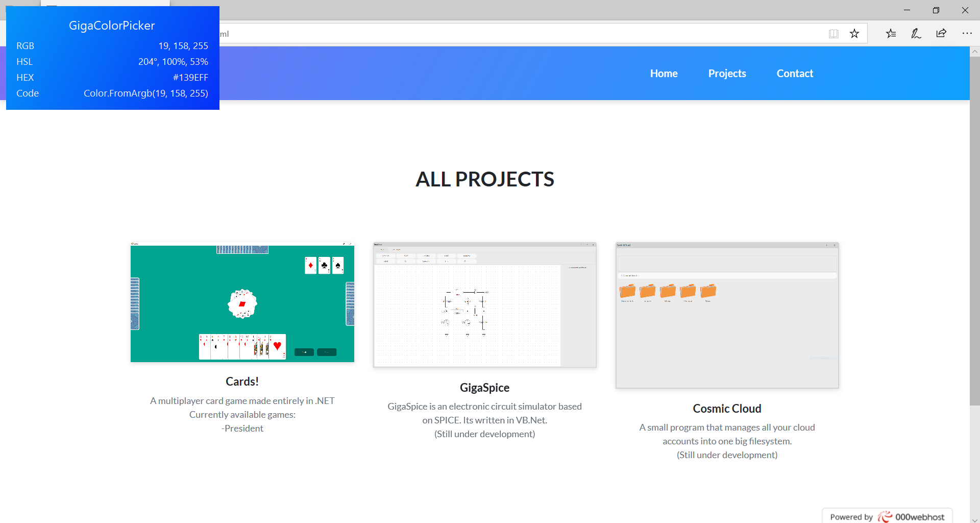Click RGB value 19, 158, 255
This screenshot has width=980, height=523.
coord(183,46)
